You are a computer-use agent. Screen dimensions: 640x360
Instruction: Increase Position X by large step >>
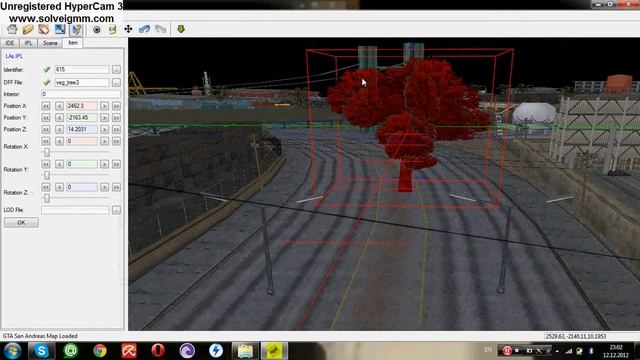pos(116,106)
